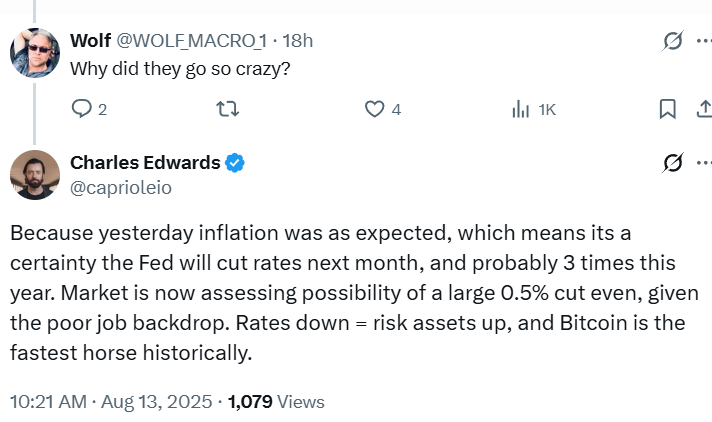Open Charles Edwards' profile avatar
Viewport: 712px width, 422px height.
[35, 175]
